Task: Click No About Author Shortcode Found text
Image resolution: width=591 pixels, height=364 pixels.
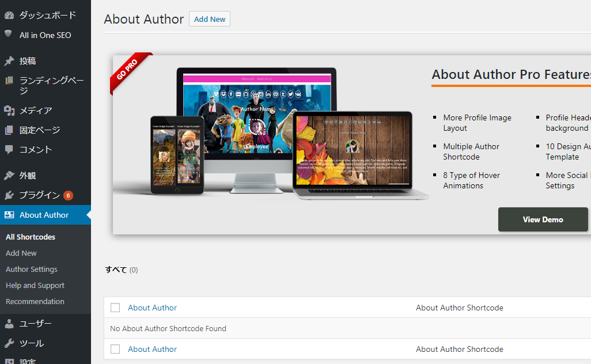Action: 168,329
